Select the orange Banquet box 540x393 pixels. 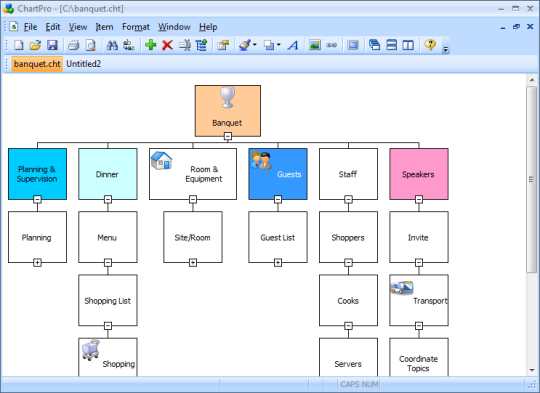pyautogui.click(x=228, y=111)
